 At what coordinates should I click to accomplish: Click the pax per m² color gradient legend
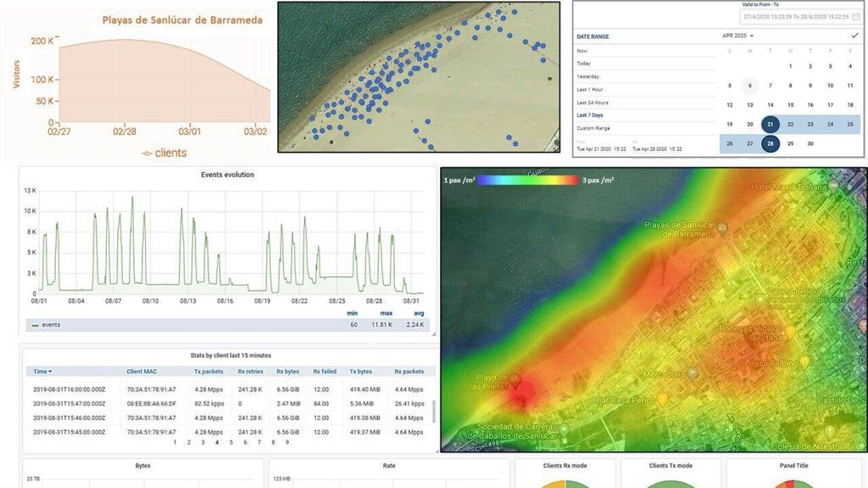[x=528, y=180]
